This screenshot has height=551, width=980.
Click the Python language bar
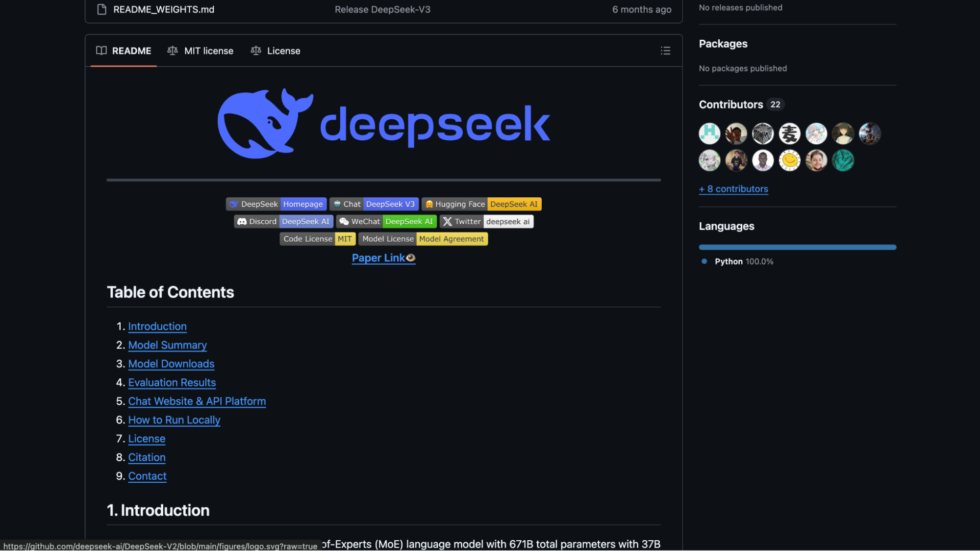798,247
